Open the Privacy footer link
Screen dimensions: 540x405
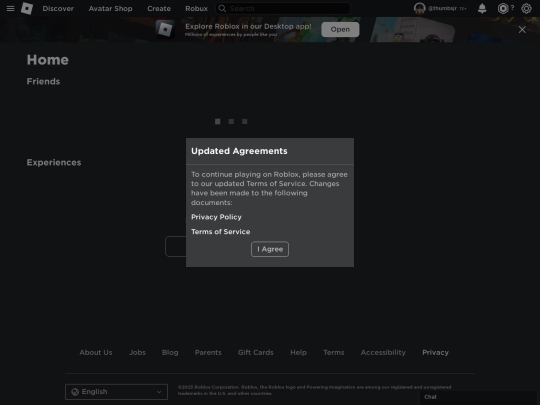click(x=435, y=352)
